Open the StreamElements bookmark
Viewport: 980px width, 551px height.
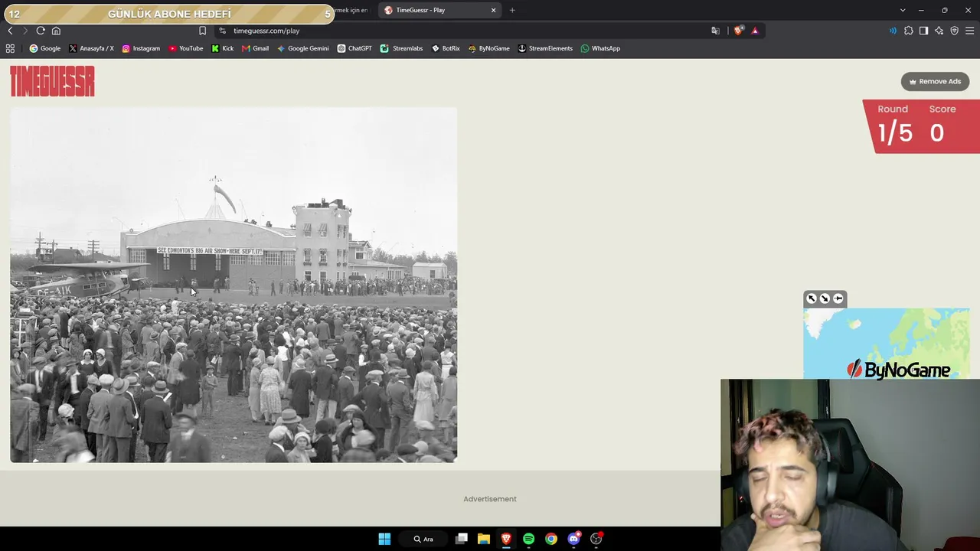[x=545, y=48]
